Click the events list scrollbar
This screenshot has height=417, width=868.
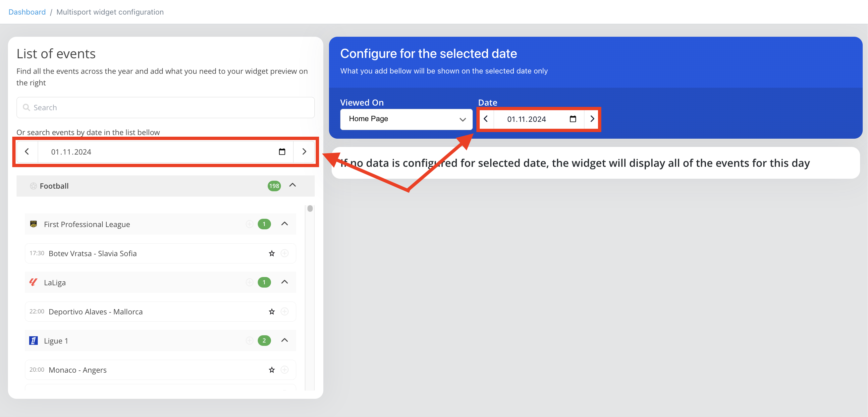tap(310, 209)
